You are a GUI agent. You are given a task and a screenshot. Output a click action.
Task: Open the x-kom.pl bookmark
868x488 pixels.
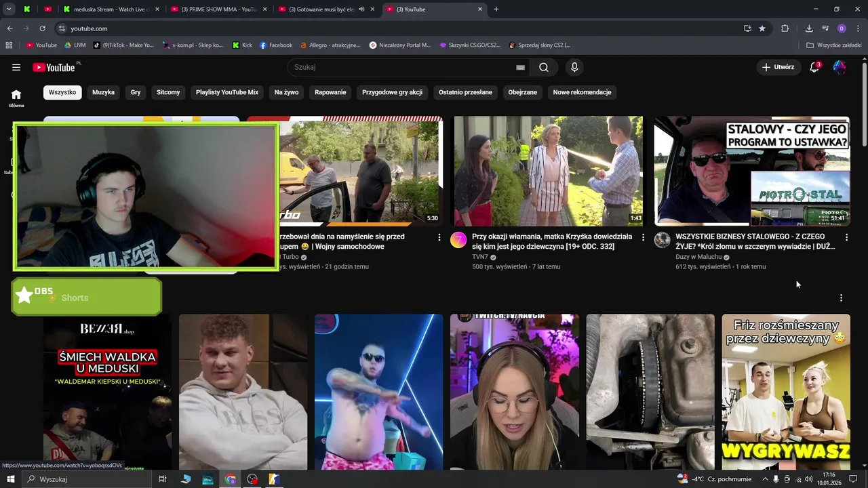pos(193,45)
